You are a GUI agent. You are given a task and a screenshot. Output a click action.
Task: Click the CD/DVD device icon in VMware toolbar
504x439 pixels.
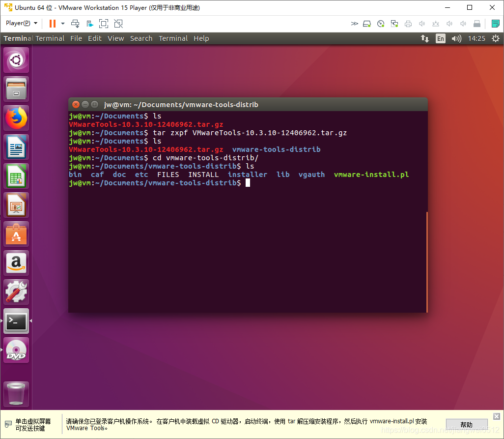[x=381, y=24]
